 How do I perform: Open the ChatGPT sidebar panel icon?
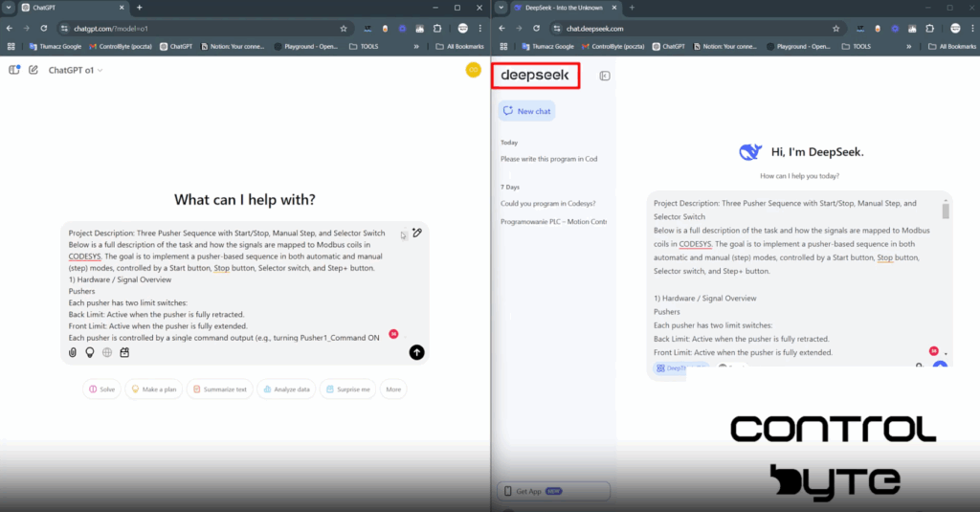click(14, 70)
